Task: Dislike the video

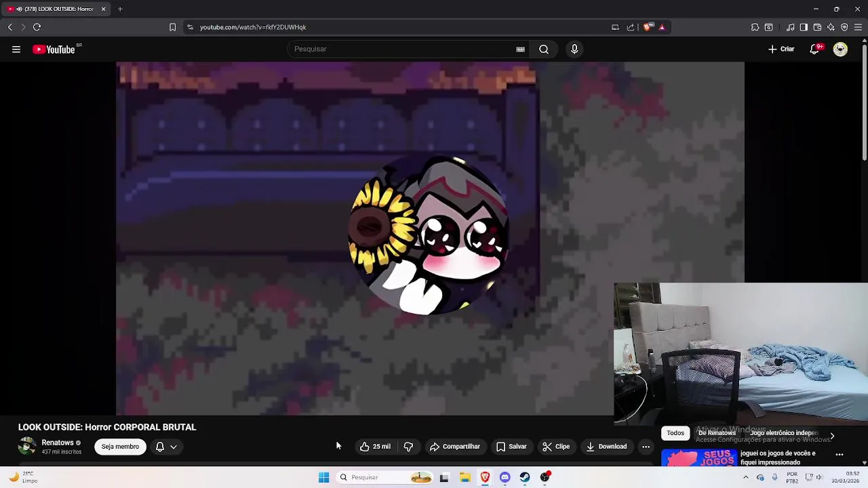Action: 408,447
